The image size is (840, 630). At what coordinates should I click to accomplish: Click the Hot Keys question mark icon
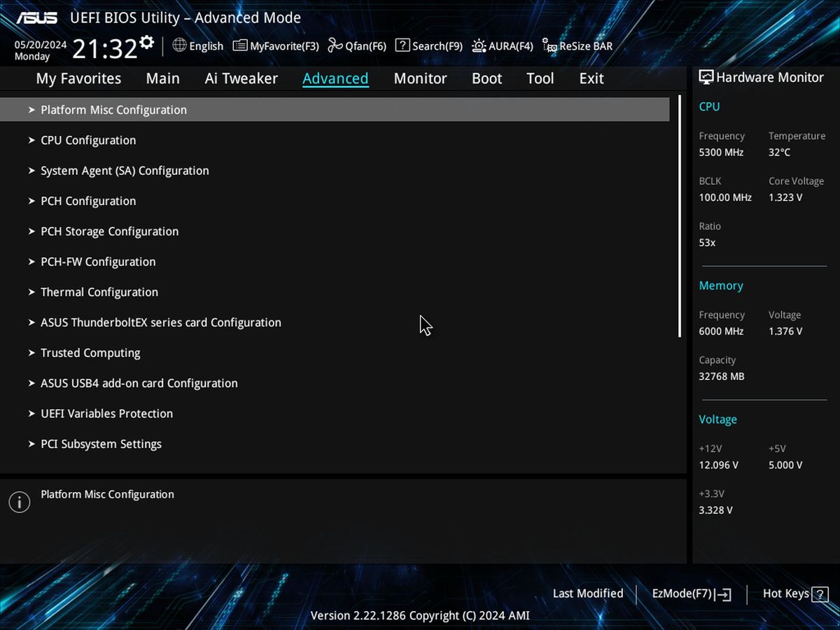coord(820,594)
